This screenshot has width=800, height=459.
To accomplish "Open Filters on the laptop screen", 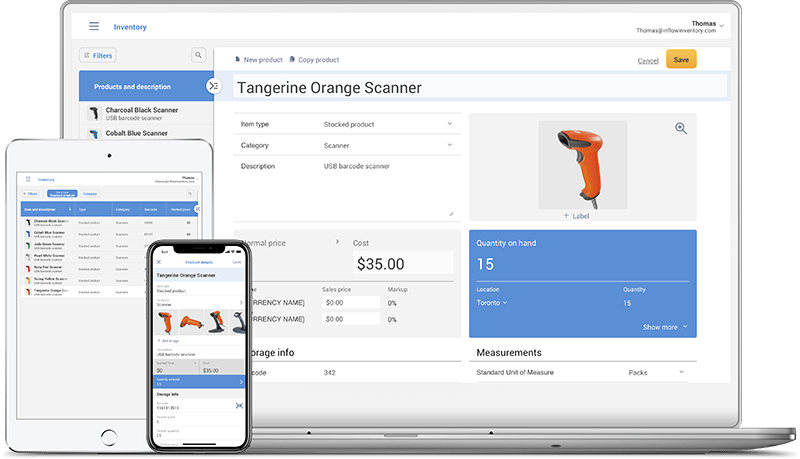I will tap(98, 55).
